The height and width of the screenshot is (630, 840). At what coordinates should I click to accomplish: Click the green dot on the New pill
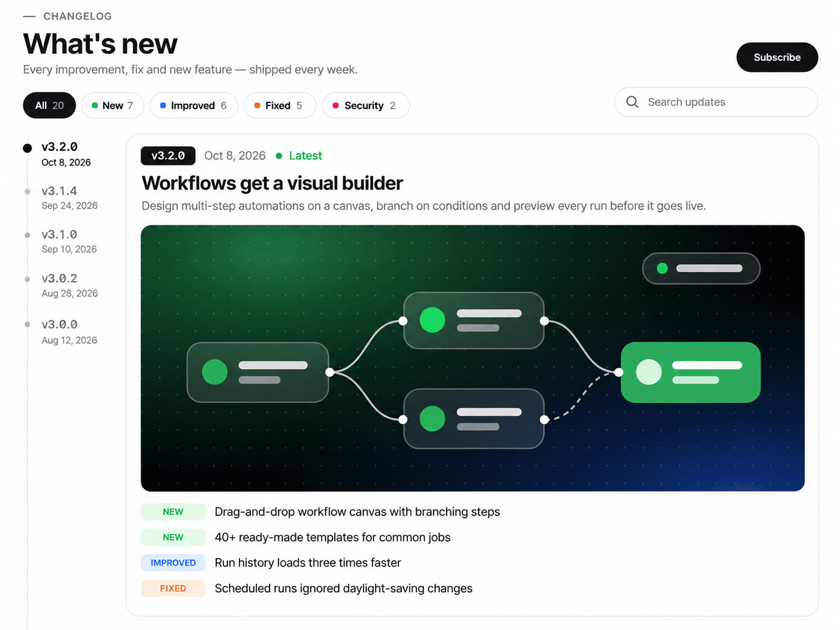(x=95, y=105)
